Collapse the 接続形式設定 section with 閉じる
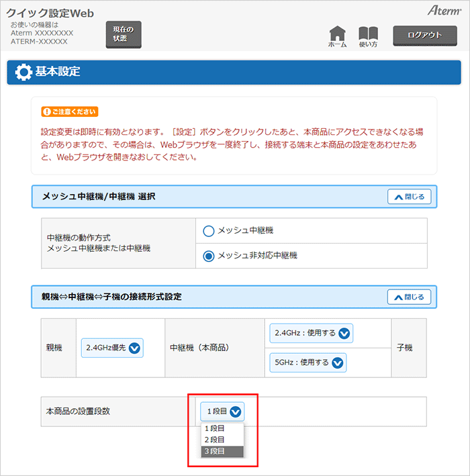Image resolution: width=470 pixels, height=476 pixels. (409, 297)
